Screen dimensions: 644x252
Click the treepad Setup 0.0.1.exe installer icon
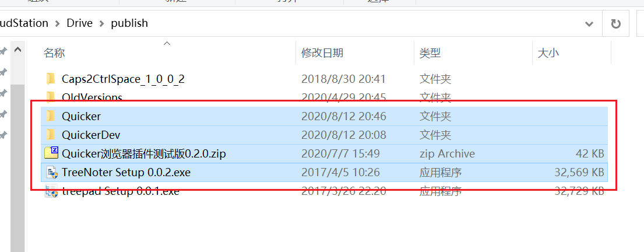pyautogui.click(x=51, y=191)
